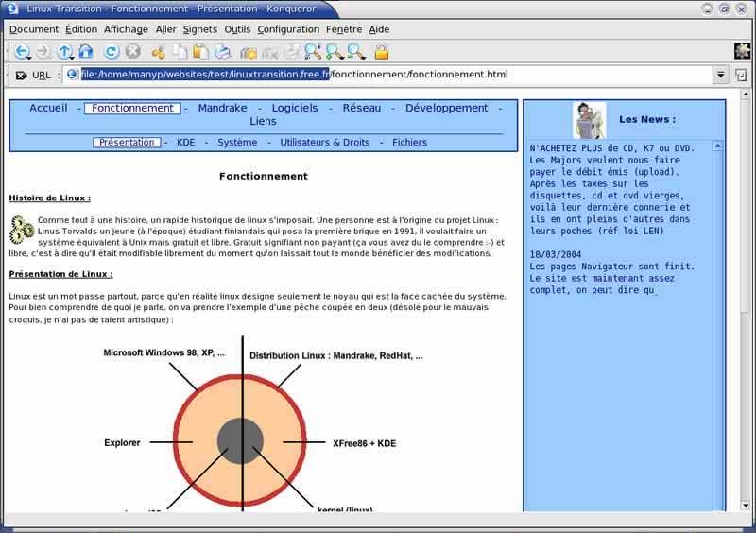Open Back history dropdown arrow
This screenshot has width=756, height=533.
click(29, 58)
